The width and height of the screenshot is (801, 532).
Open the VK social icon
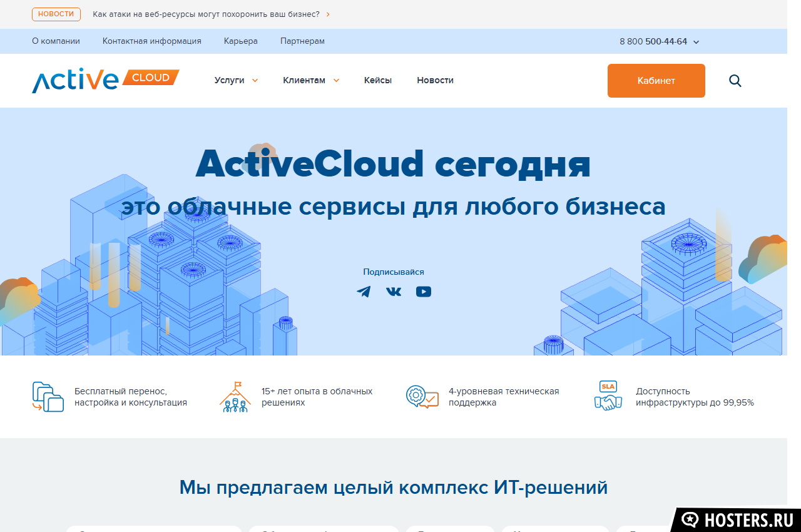(x=394, y=292)
